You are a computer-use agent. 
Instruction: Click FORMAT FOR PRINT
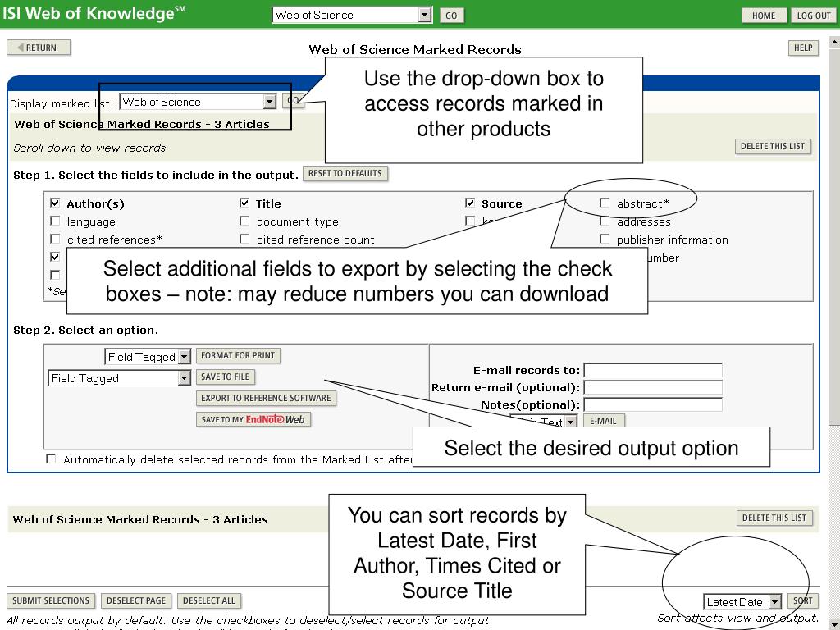point(238,356)
